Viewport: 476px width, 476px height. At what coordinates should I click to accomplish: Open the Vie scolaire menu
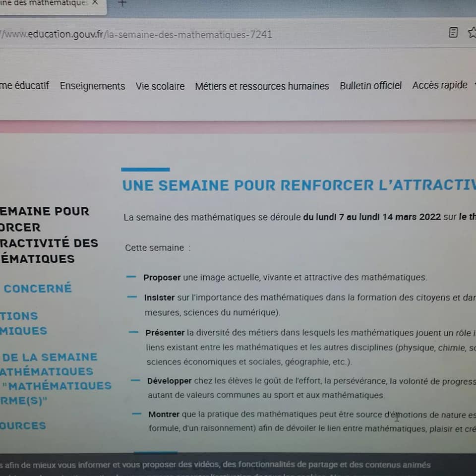coord(160,86)
